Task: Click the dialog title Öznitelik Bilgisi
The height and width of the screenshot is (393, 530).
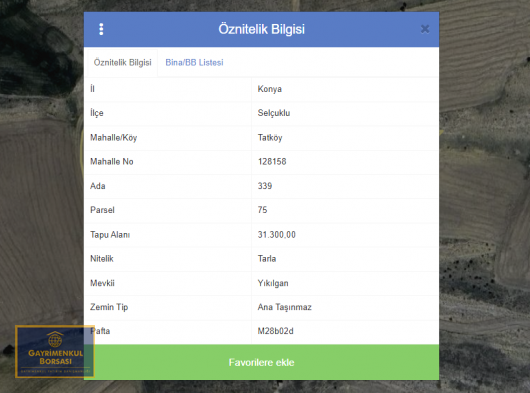Action: (x=261, y=29)
